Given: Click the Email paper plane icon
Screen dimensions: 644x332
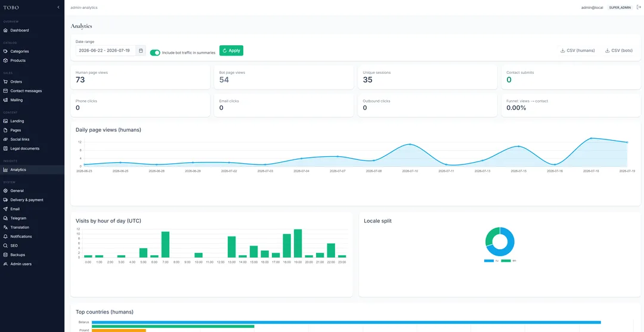Looking at the screenshot, I should pos(5,209).
